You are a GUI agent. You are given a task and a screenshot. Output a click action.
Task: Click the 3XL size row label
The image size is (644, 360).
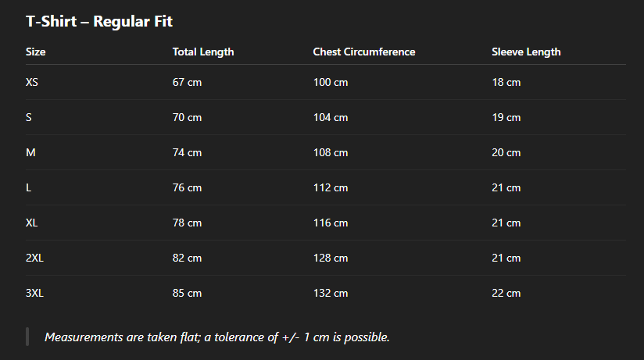(x=34, y=293)
